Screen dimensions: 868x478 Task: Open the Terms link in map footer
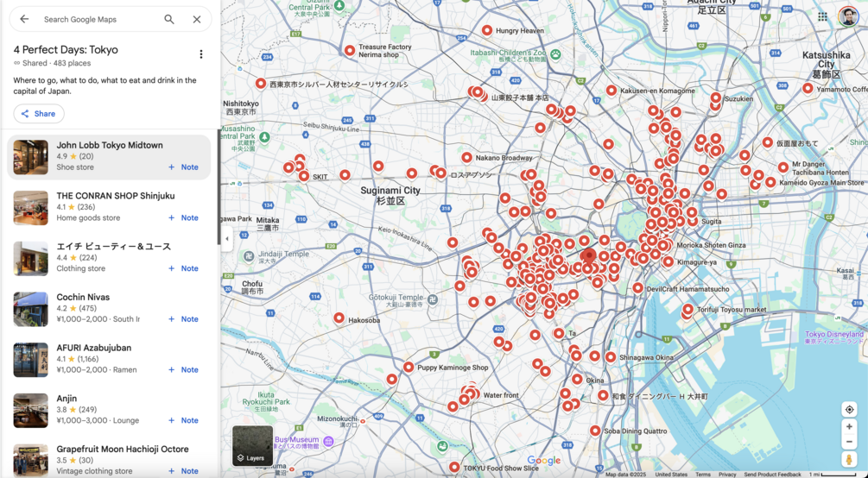click(702, 475)
